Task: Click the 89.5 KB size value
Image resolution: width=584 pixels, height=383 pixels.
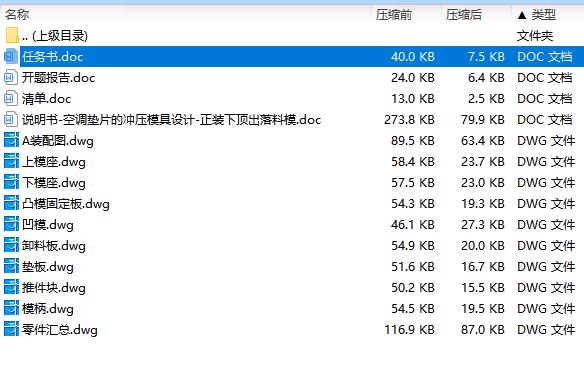Action: (413, 141)
